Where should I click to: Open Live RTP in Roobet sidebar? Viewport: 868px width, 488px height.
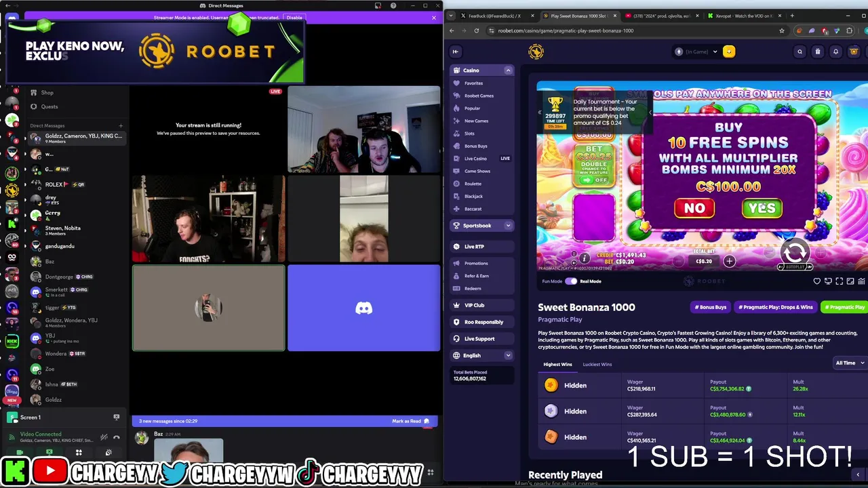482,247
